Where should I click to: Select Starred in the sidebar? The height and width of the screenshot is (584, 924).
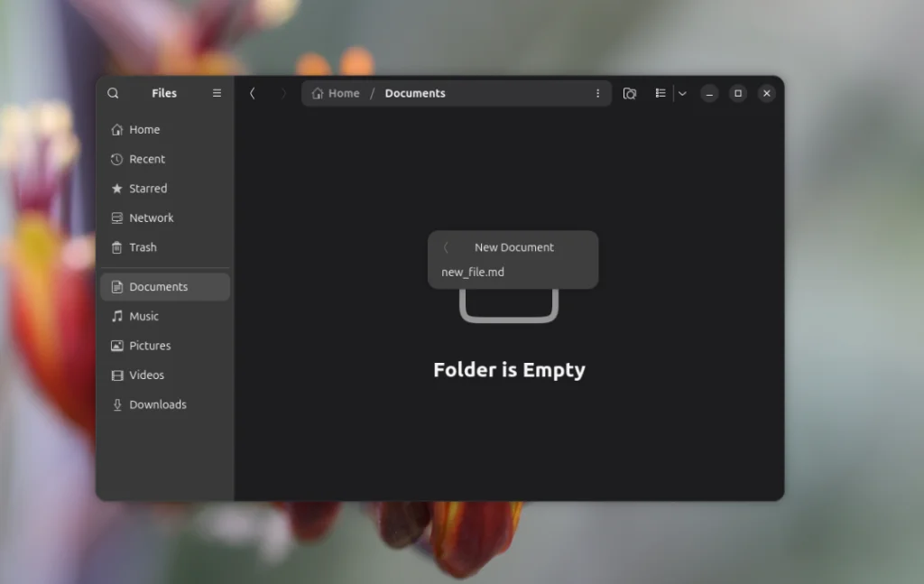[147, 188]
